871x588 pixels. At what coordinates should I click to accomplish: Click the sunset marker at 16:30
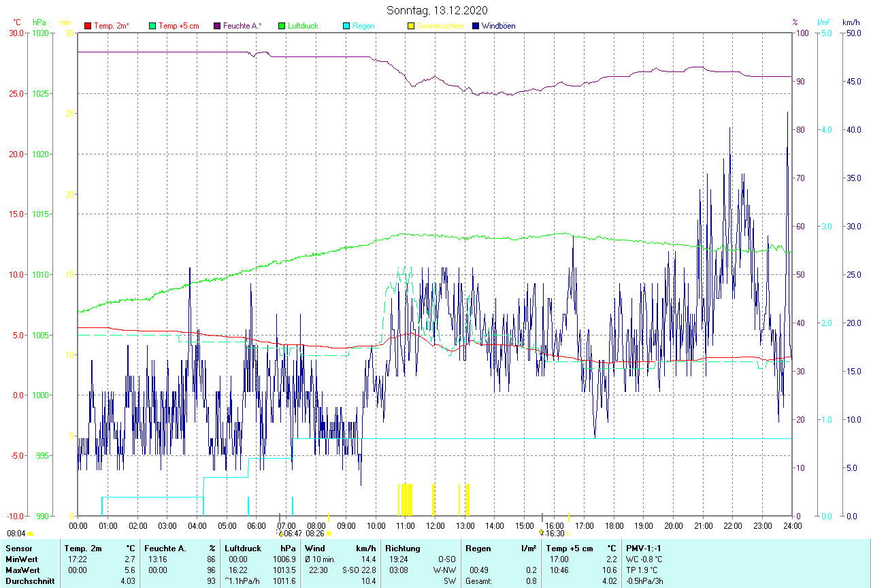coord(541,533)
